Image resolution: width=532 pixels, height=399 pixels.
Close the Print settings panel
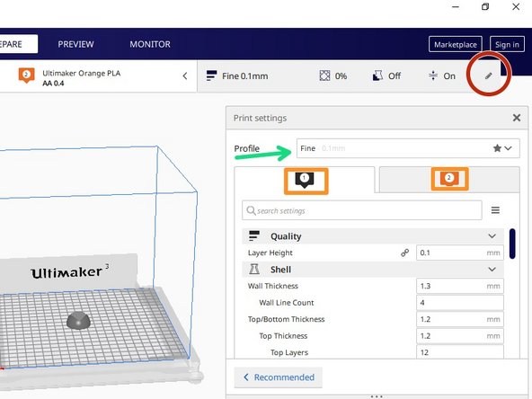point(517,118)
